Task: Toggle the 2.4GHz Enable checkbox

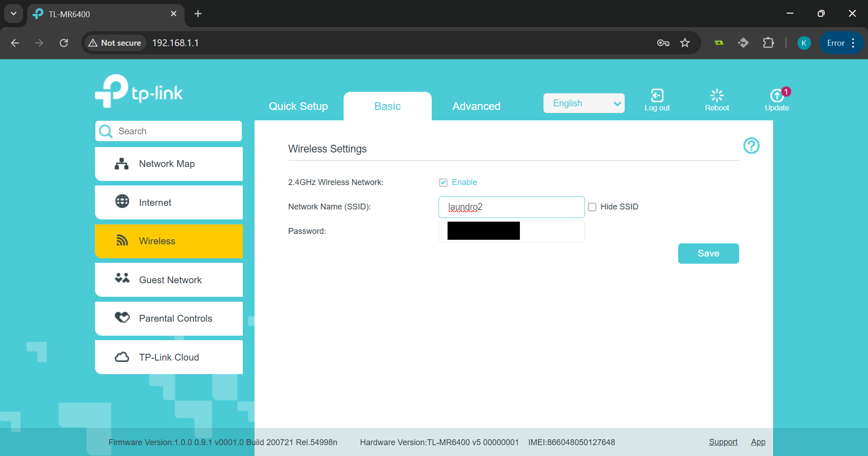Action: pos(443,182)
